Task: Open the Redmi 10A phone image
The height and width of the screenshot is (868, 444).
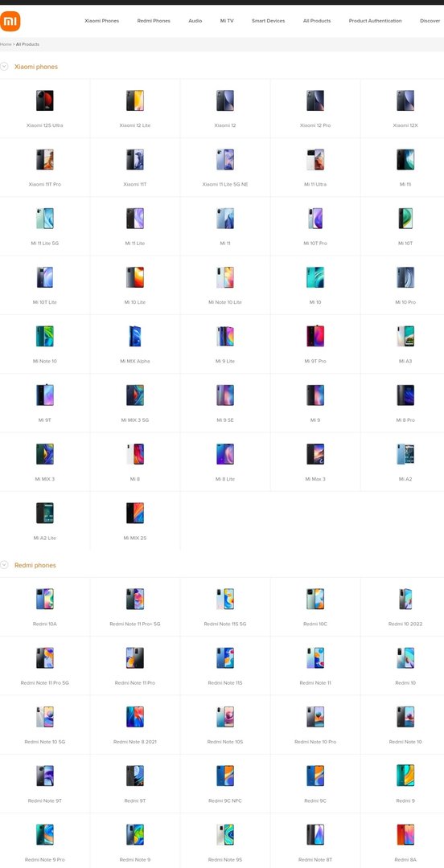Action: pos(45,599)
